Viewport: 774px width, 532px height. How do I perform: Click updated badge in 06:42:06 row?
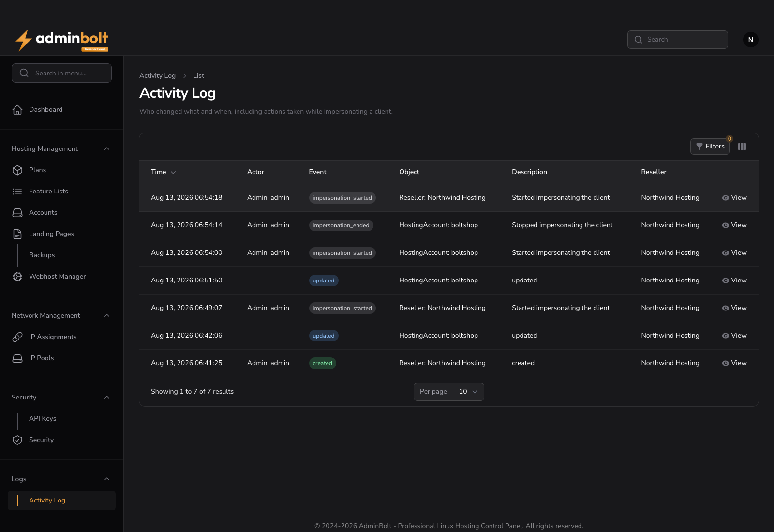(324, 336)
